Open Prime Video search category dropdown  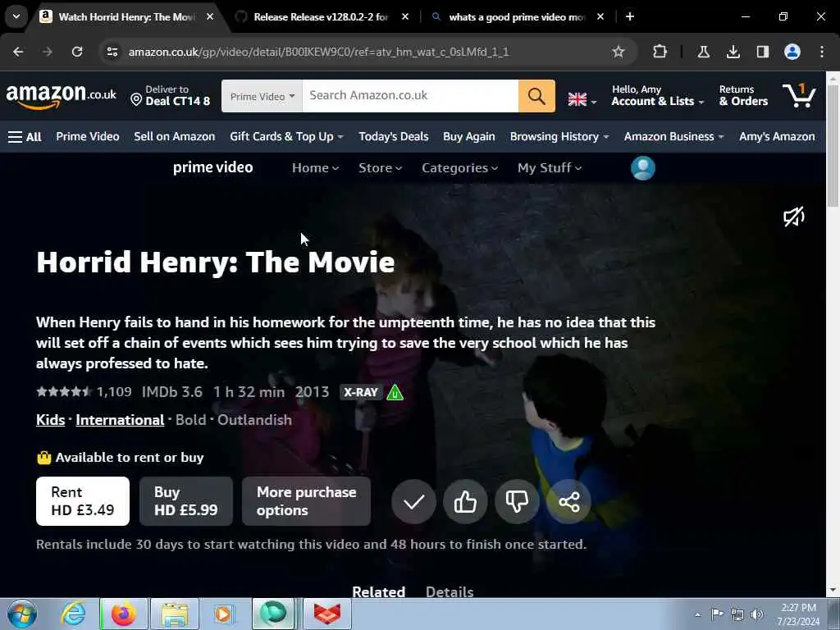[x=262, y=97]
